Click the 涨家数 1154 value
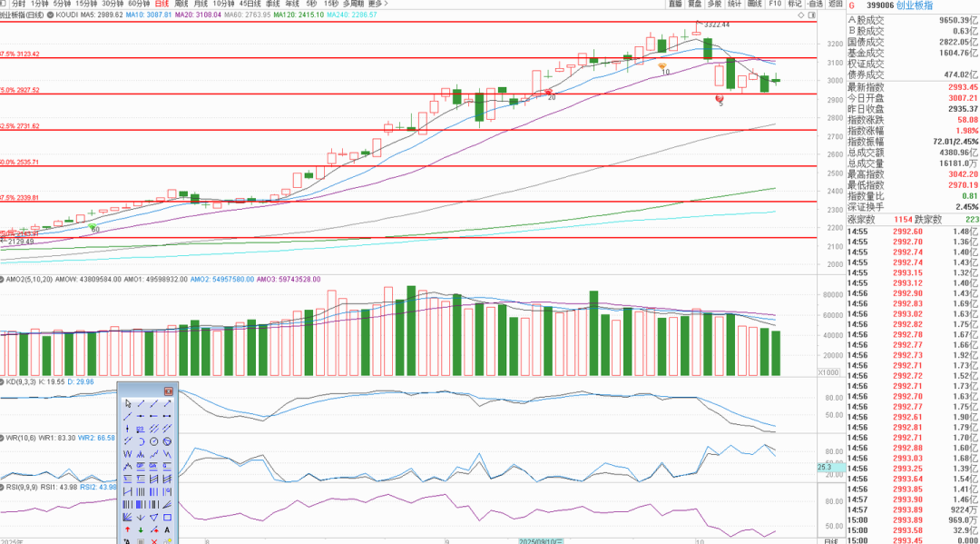The width and height of the screenshot is (980, 544). click(x=903, y=220)
